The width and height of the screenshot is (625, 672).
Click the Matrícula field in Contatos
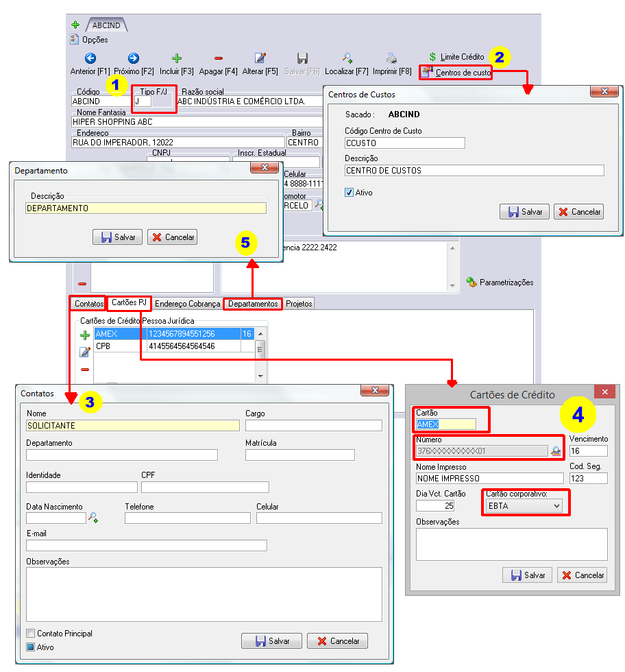coord(300,455)
